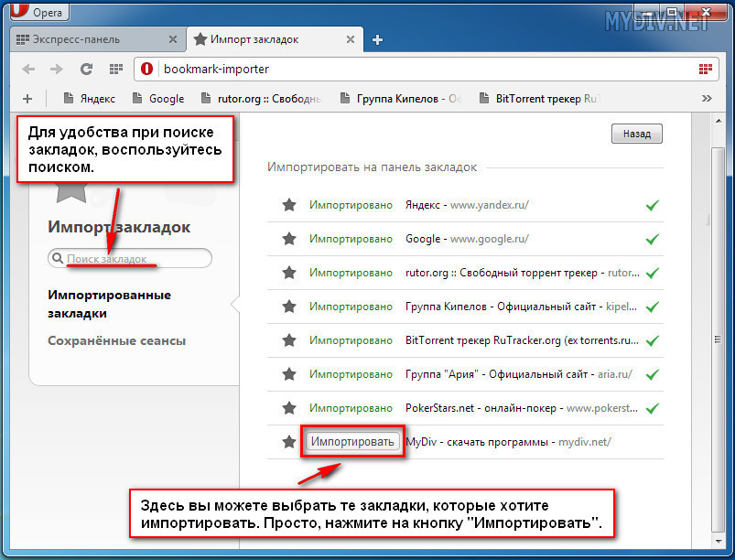Click star icon in Группа Кипелов row

(289, 307)
